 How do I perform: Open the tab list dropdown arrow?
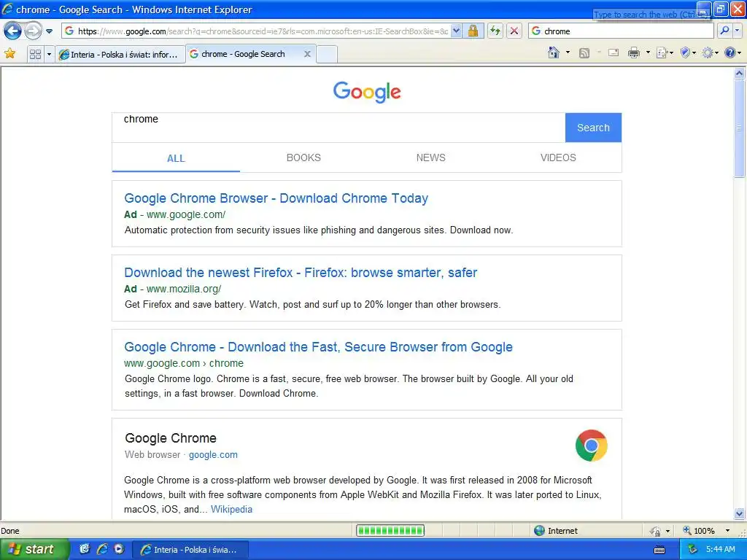(49, 54)
